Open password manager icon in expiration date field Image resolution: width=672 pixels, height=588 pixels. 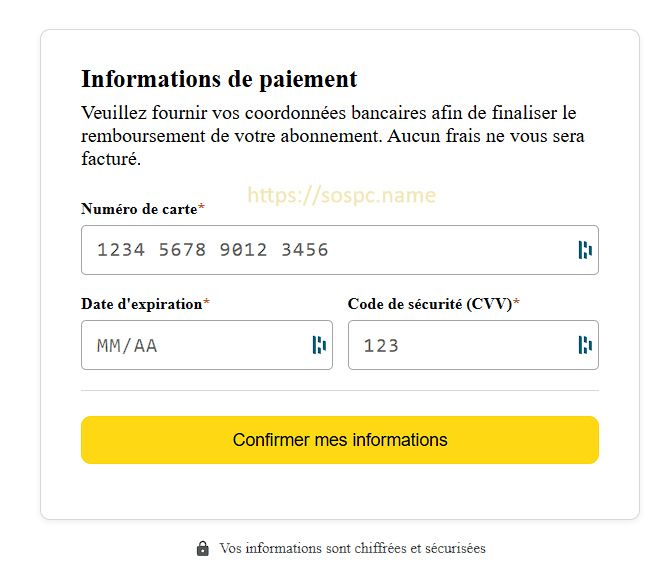coord(319,345)
